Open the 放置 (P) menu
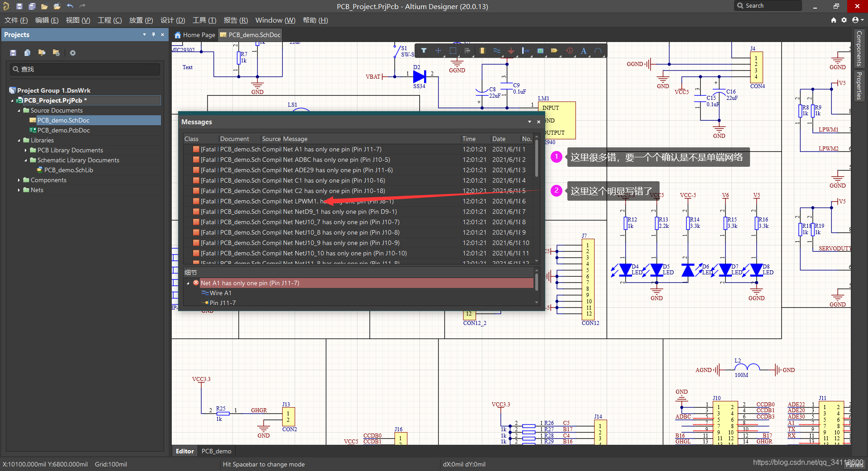 pos(141,20)
